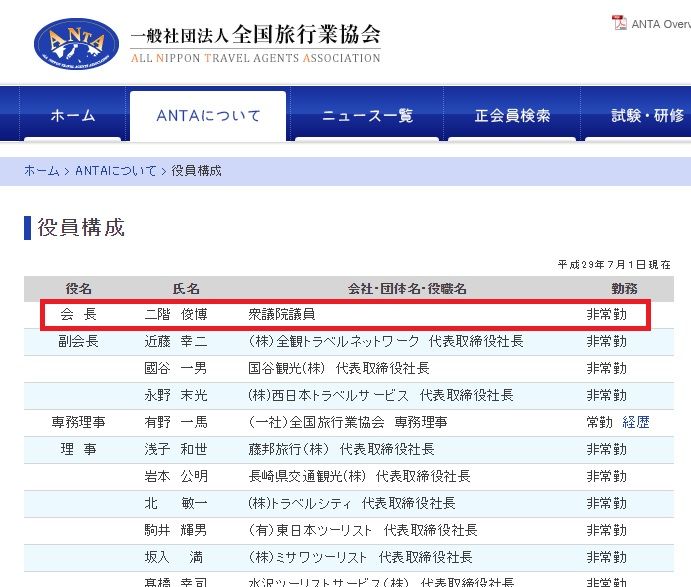The height and width of the screenshot is (587, 691).
Task: Select the name 岩本 公明
Action: click(176, 476)
